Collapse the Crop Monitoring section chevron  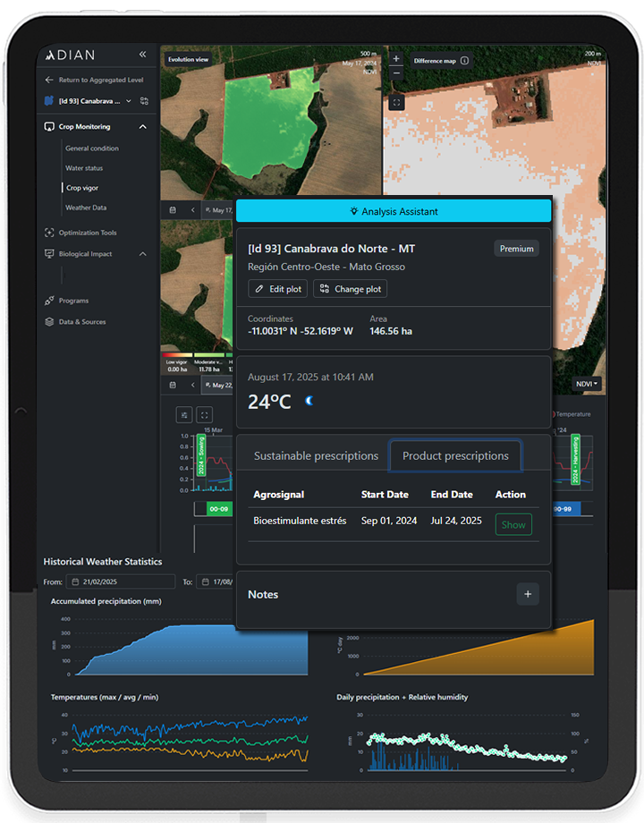pos(143,127)
